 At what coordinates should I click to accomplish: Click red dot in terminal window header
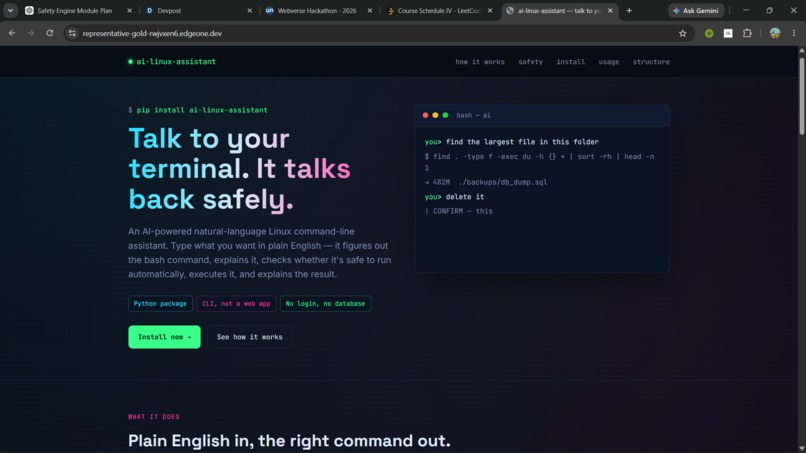(425, 115)
